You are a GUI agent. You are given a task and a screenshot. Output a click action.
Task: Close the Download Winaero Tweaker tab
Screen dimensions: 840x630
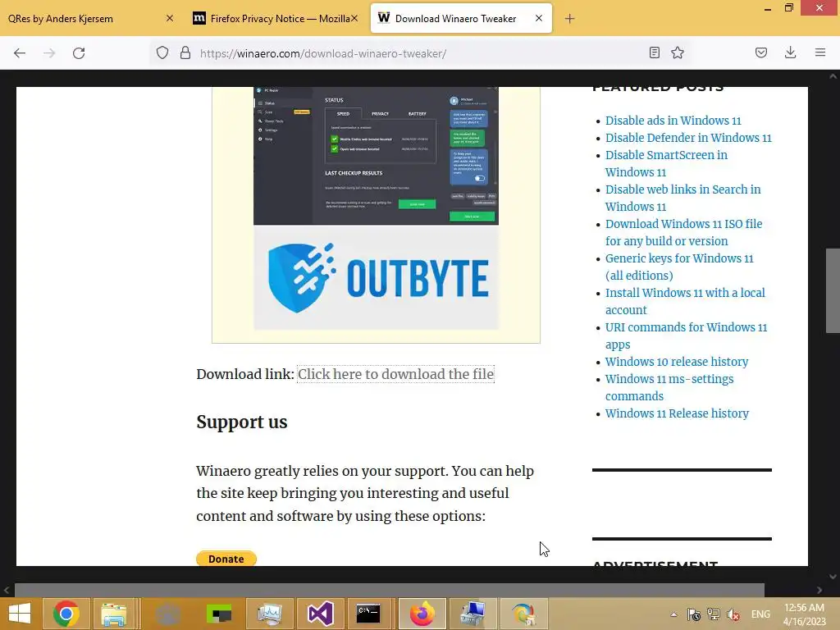(539, 18)
